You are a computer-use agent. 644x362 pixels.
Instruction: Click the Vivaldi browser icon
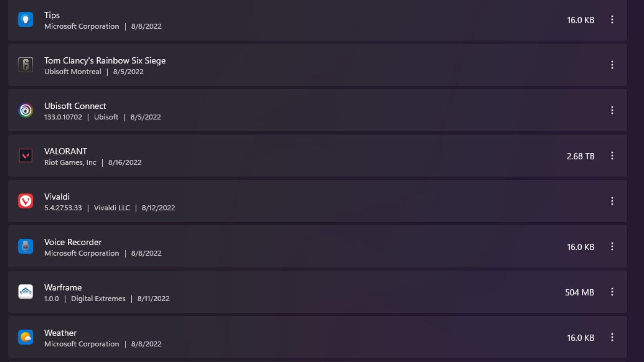[x=25, y=201]
